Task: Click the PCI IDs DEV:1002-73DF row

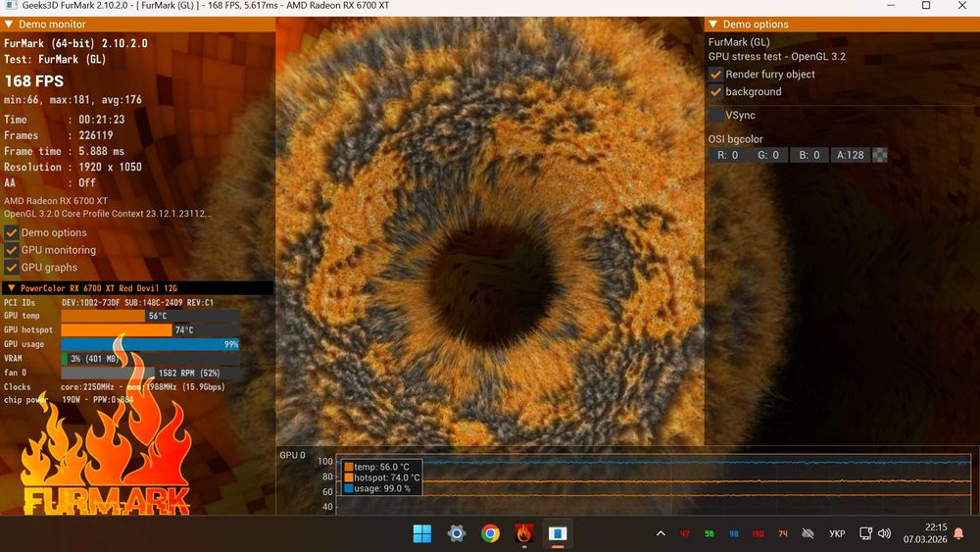Action: coord(109,303)
